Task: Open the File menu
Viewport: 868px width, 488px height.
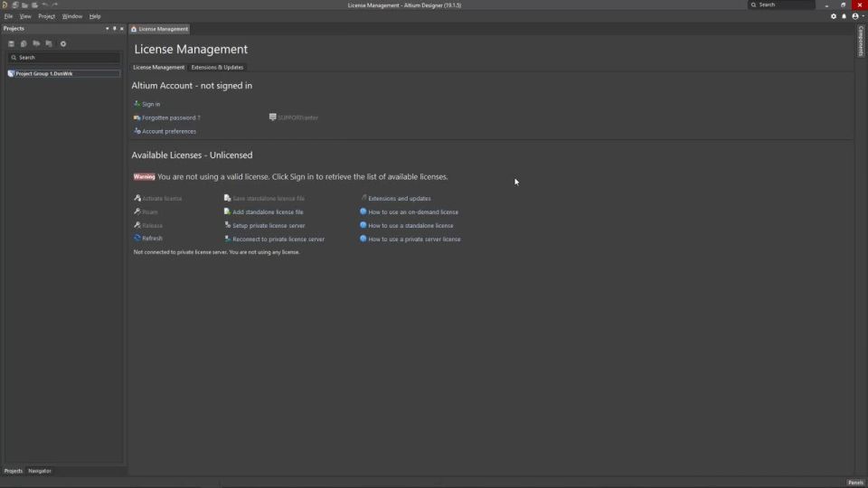Action: 8,16
